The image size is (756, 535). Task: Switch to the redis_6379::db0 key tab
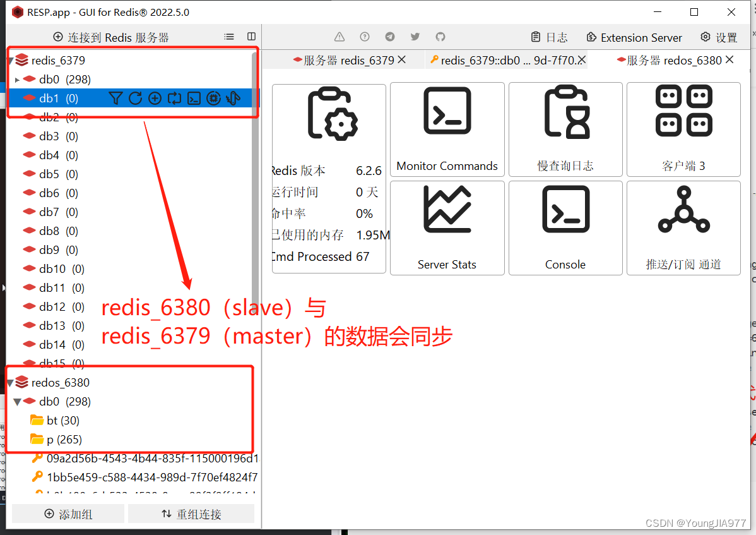[505, 59]
